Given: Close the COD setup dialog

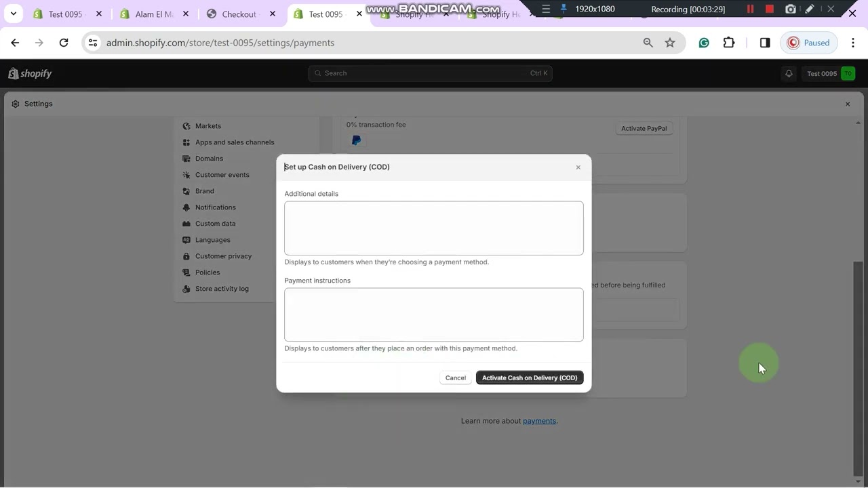Looking at the screenshot, I should point(578,167).
